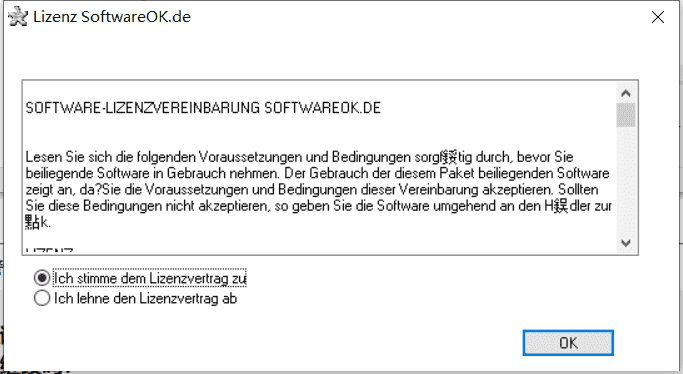Image resolution: width=683 pixels, height=374 pixels.
Task: Click the SOFTWARE-LIZENZVEREINBARUNG heading line
Action: pos(203,108)
